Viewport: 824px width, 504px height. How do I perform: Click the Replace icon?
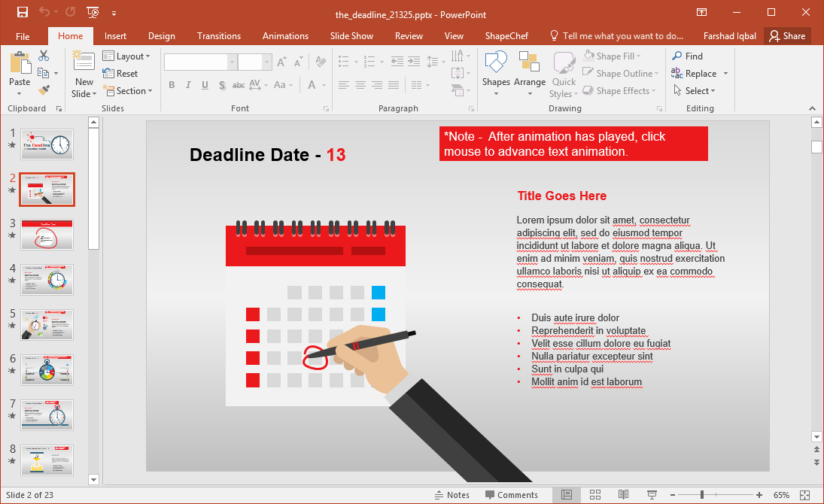(694, 73)
